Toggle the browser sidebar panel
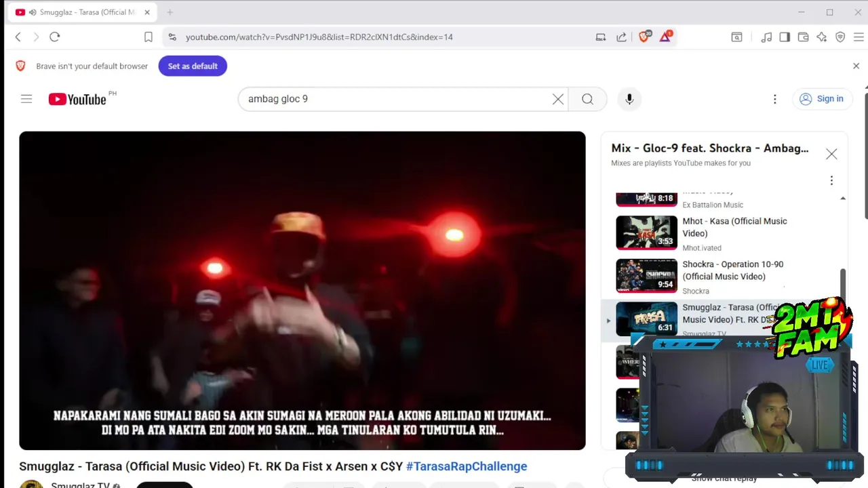868x488 pixels. pos(785,37)
